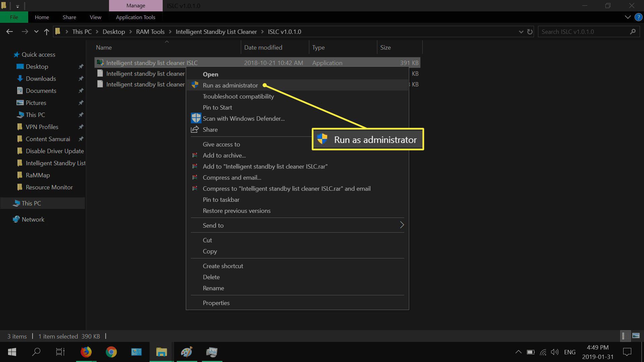
Task: Open VPN Profiles folder in sidebar
Action: [x=42, y=127]
